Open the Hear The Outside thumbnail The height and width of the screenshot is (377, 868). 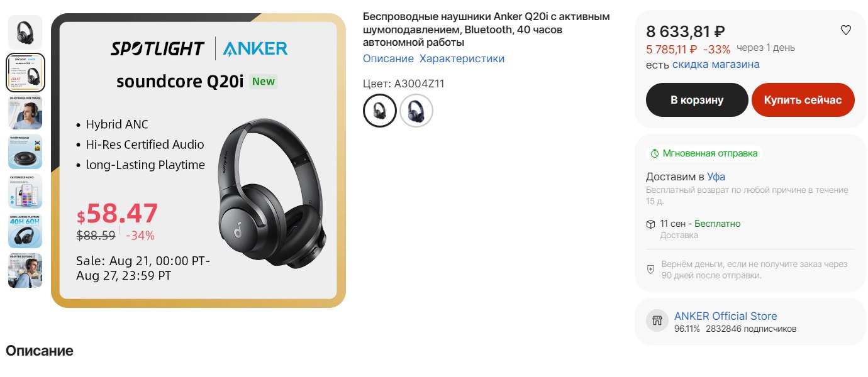pos(25,270)
